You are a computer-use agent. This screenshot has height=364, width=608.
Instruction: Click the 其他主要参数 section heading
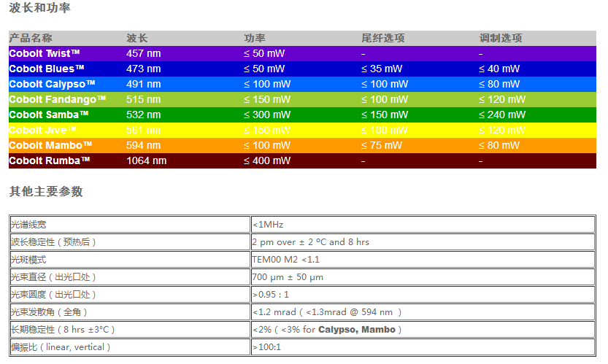[x=46, y=192]
